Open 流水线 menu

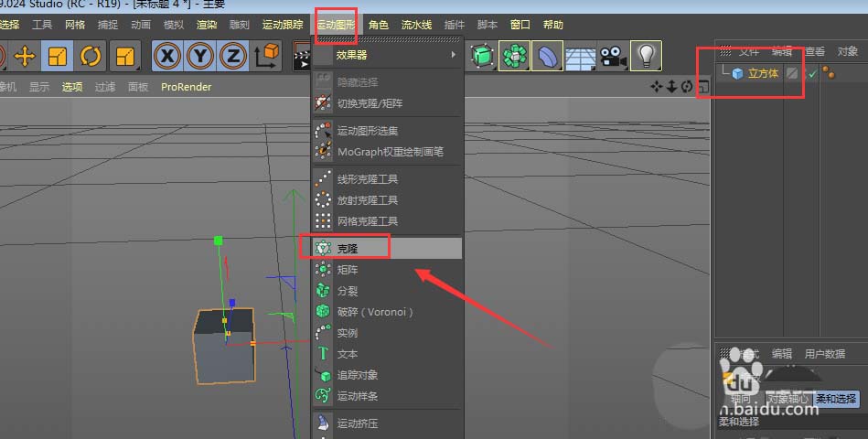click(416, 25)
